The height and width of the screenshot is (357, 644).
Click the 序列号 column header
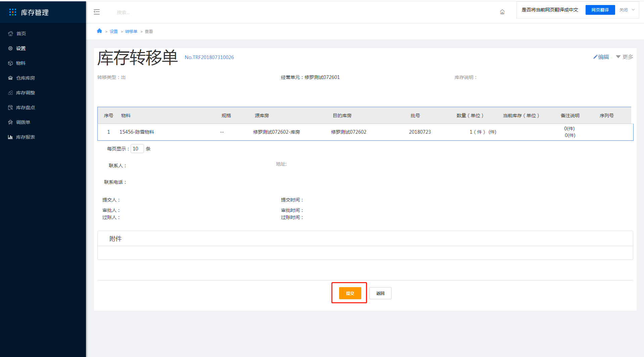[x=606, y=116]
